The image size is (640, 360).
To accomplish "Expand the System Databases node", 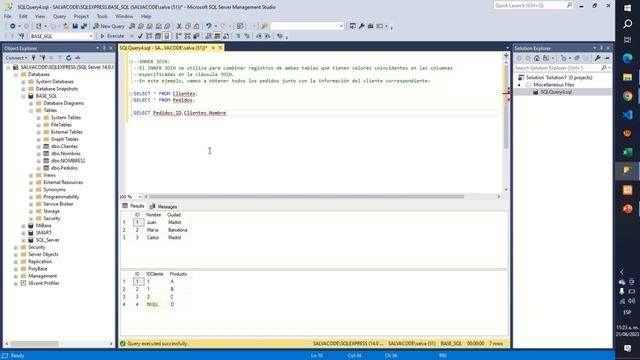I will pos(23,82).
